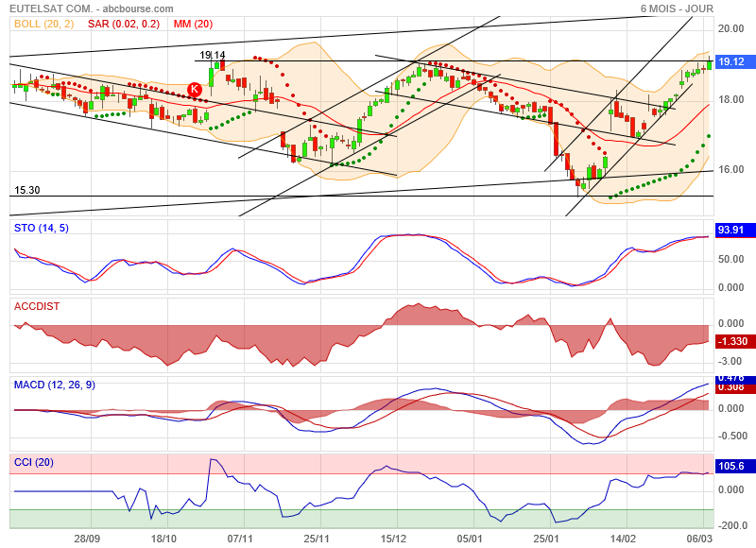Click the 16.00 price axis label
The height and width of the screenshot is (548, 756).
[730, 170]
